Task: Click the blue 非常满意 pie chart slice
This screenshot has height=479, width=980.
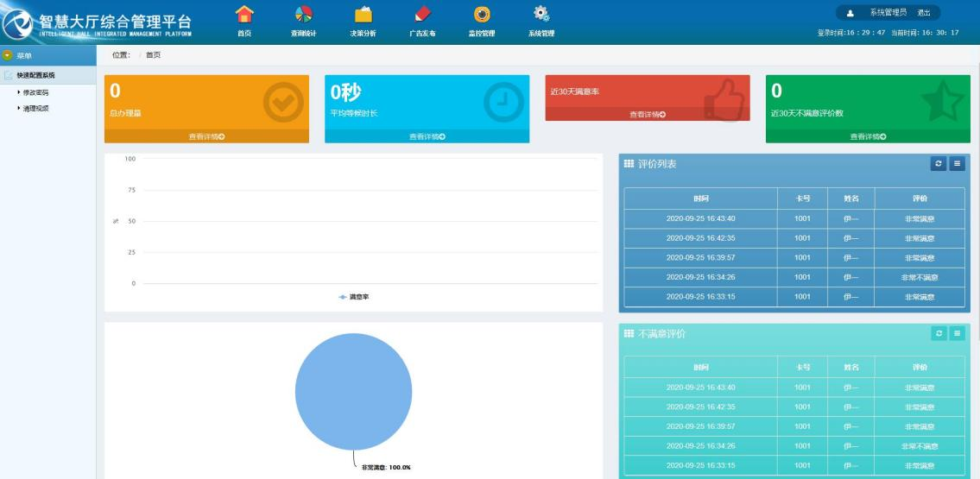Action: [x=352, y=390]
